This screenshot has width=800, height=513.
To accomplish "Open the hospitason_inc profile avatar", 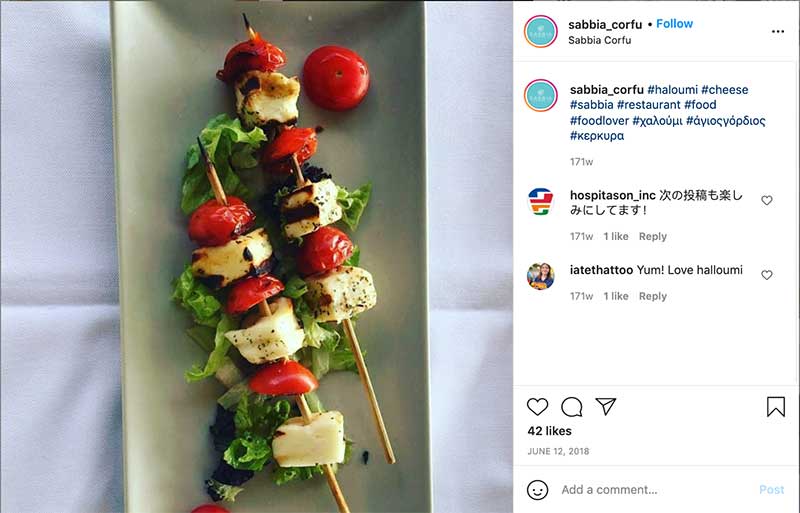I will [541, 201].
